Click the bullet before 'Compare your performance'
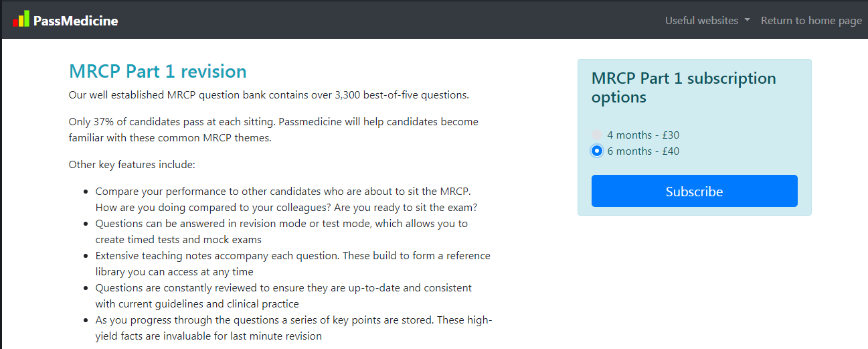This screenshot has height=349, width=868. click(86, 192)
